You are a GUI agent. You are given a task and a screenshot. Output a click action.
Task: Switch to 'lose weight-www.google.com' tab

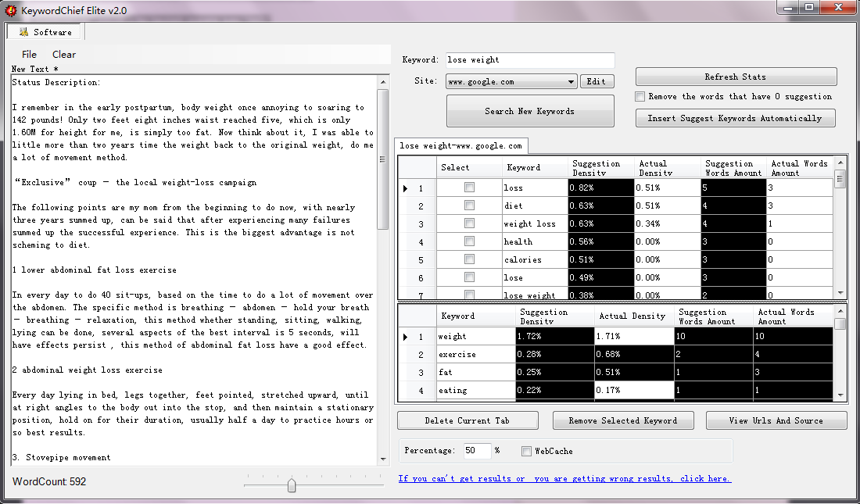point(461,146)
